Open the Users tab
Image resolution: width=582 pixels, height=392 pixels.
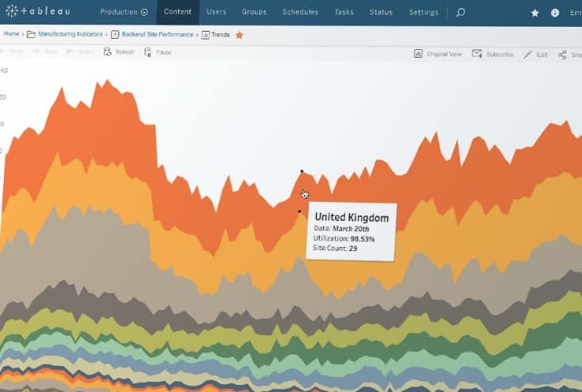(216, 12)
